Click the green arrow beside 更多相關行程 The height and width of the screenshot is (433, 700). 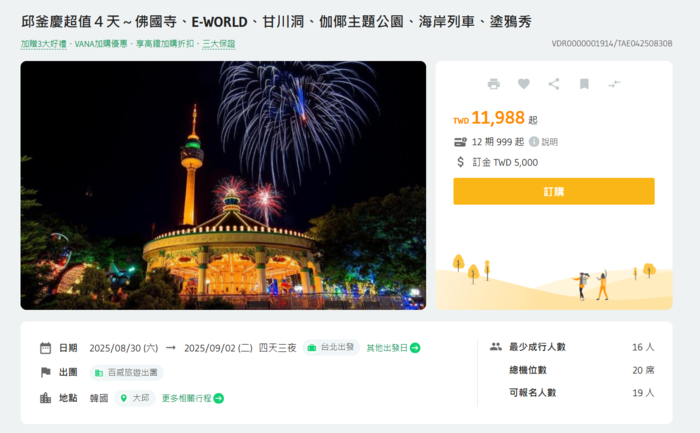pyautogui.click(x=219, y=398)
